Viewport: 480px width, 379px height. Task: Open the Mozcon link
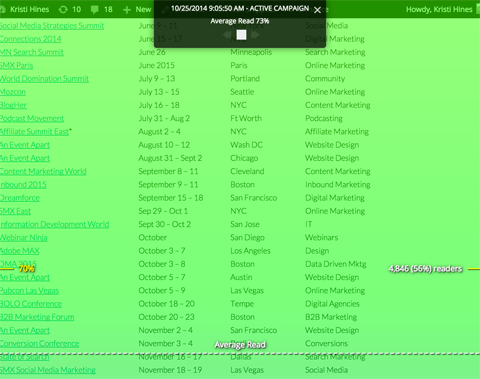[13, 92]
